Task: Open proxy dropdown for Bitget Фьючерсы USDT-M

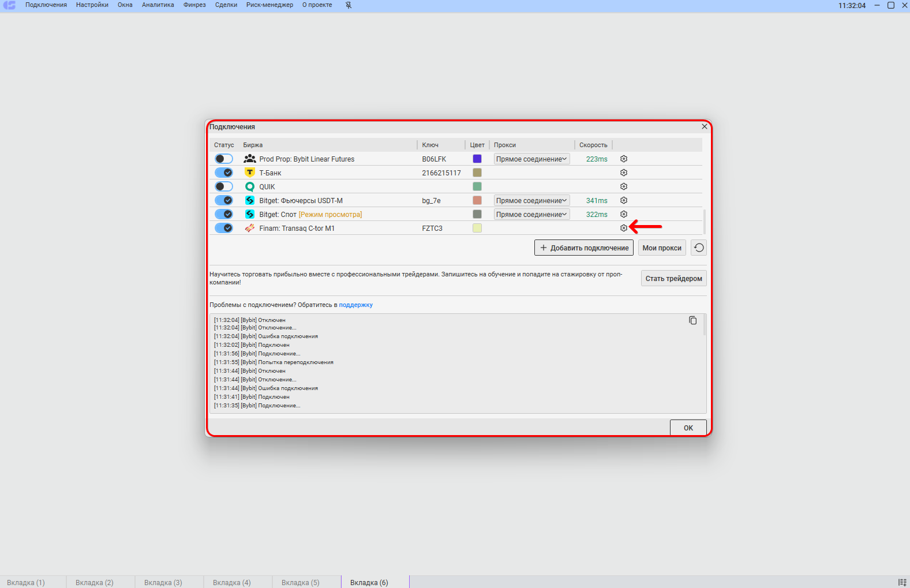Action: (x=531, y=200)
